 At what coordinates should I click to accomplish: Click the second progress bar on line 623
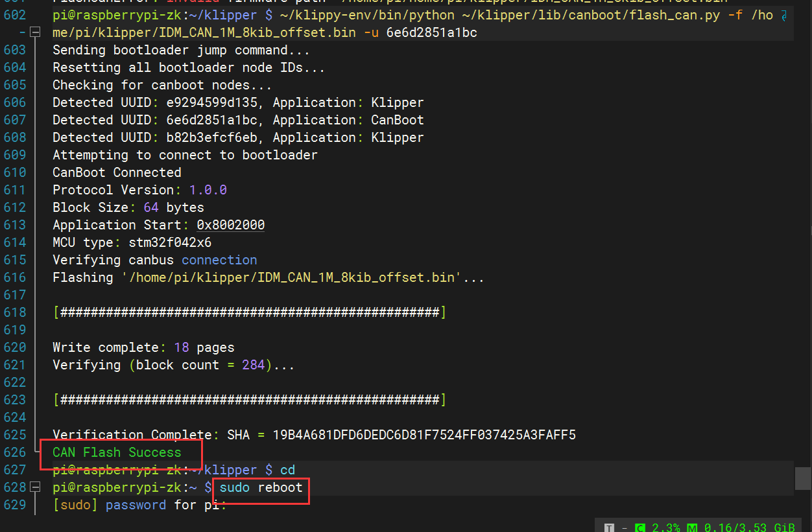[x=250, y=400]
